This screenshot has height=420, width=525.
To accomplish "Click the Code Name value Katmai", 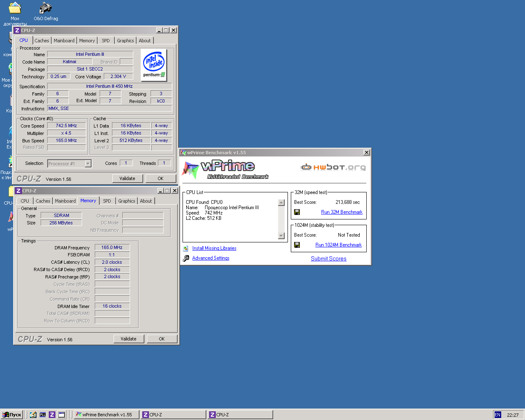I will (70, 62).
